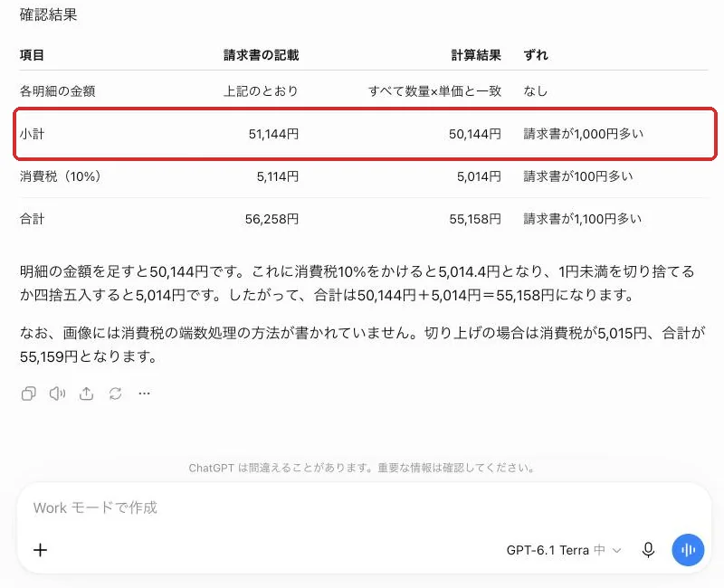Select the 'ずれ' column header

click(x=536, y=55)
